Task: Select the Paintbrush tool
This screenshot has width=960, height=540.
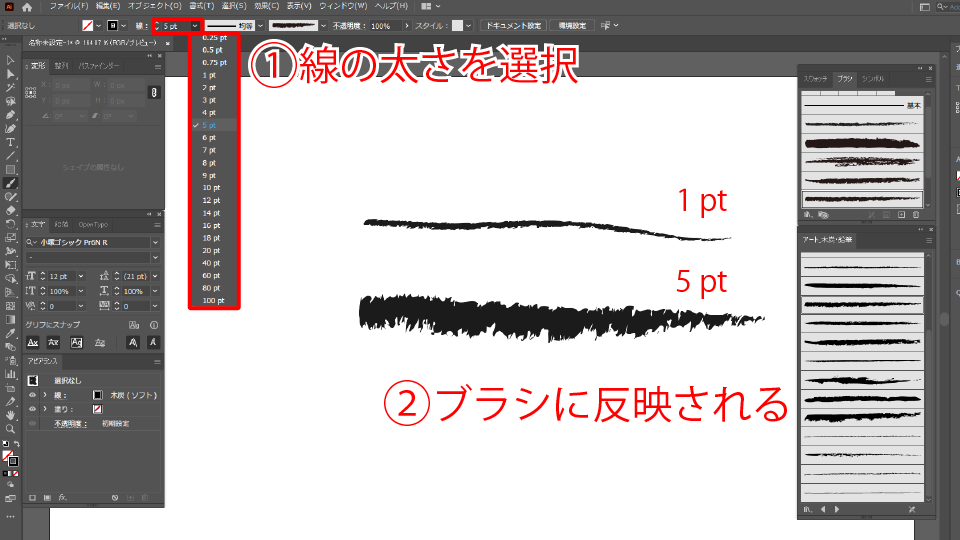Action: pyautogui.click(x=10, y=183)
